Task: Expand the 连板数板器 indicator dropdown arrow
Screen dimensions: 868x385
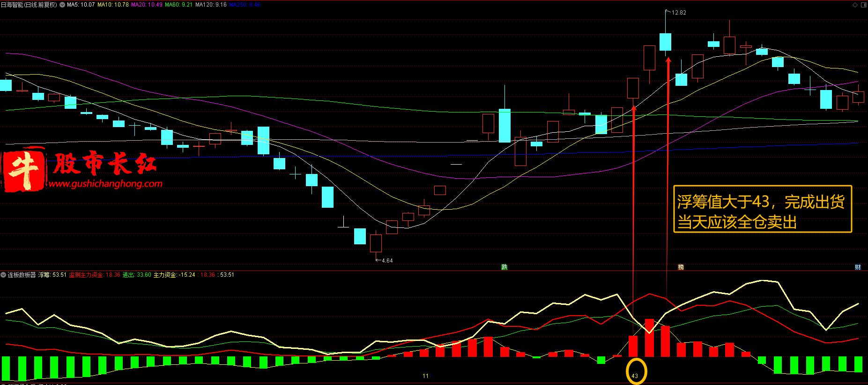Action: pyautogui.click(x=3, y=275)
